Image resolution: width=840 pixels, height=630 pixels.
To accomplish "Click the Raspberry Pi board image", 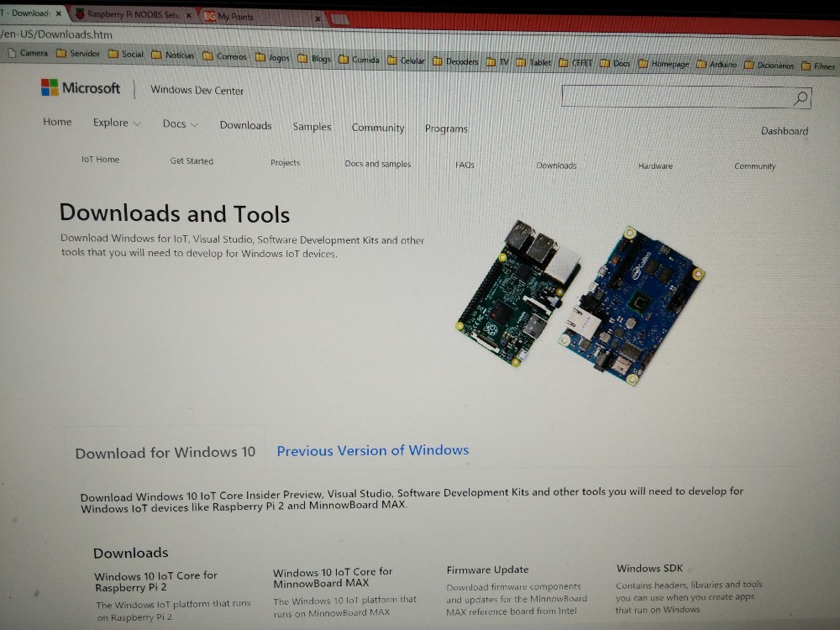I will coord(518,293).
